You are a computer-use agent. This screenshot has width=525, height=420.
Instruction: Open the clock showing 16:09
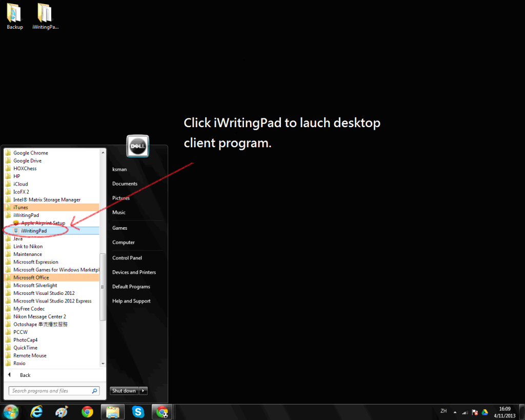click(x=504, y=412)
